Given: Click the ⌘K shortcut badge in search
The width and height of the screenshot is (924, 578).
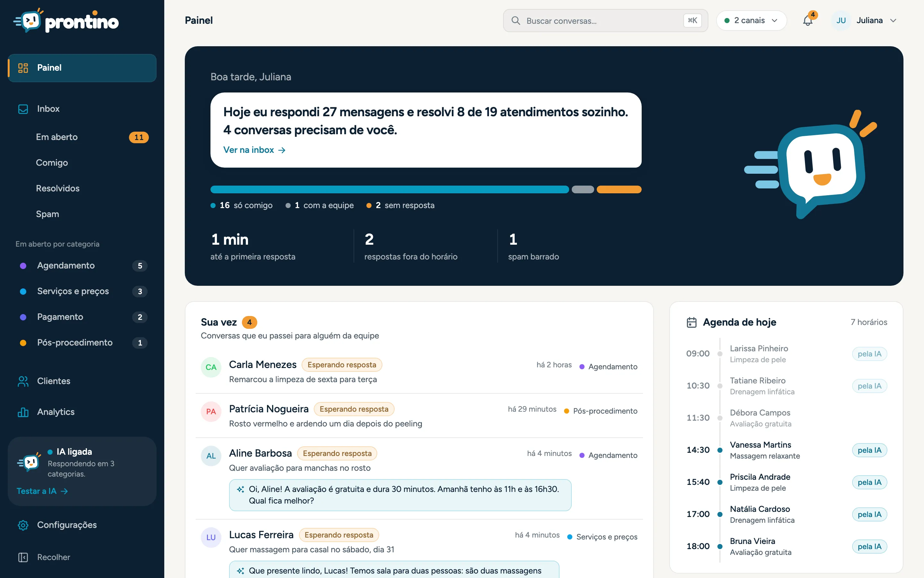Looking at the screenshot, I should pos(692,21).
